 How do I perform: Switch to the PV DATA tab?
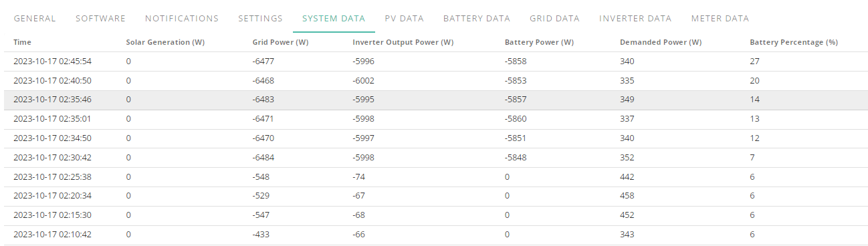pyautogui.click(x=404, y=19)
